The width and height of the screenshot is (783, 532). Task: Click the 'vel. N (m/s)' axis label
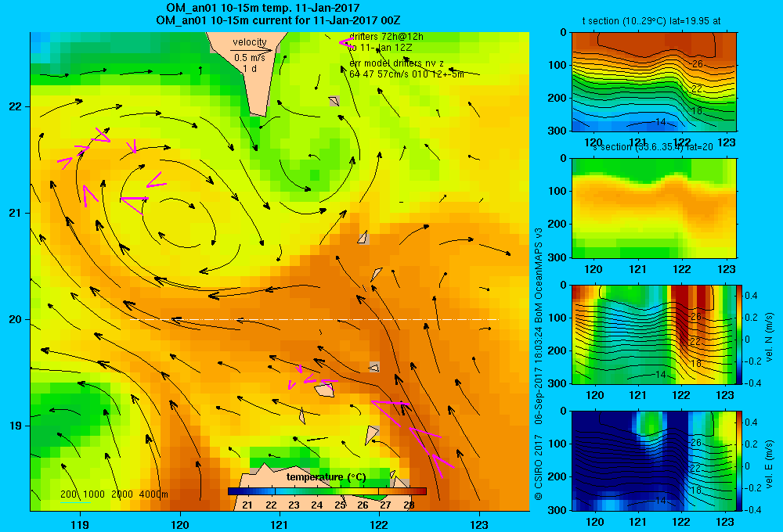click(770, 337)
